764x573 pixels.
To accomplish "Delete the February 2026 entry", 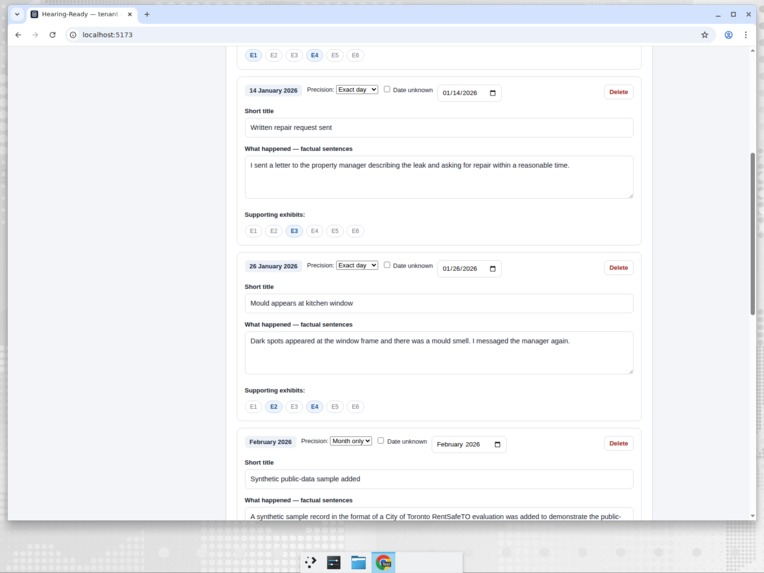I will [x=618, y=444].
